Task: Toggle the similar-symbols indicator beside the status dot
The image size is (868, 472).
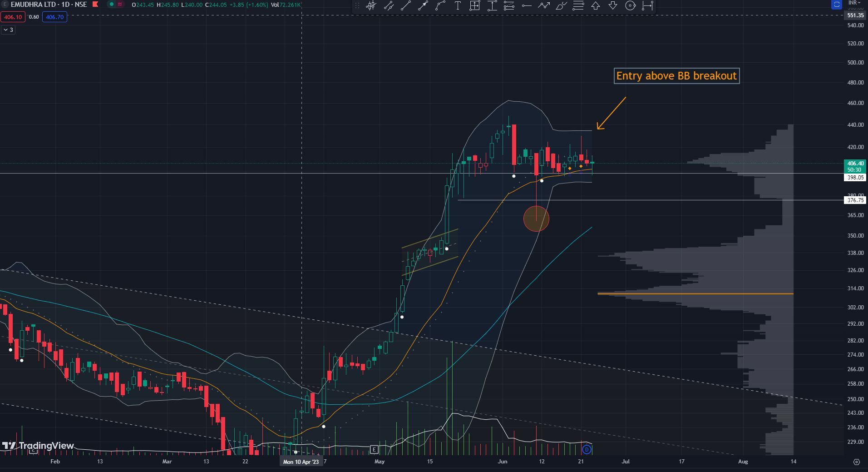Action: click(119, 4)
